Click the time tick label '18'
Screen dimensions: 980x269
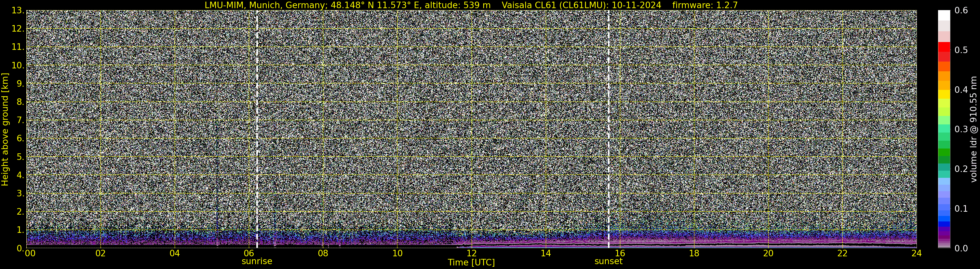click(x=694, y=254)
